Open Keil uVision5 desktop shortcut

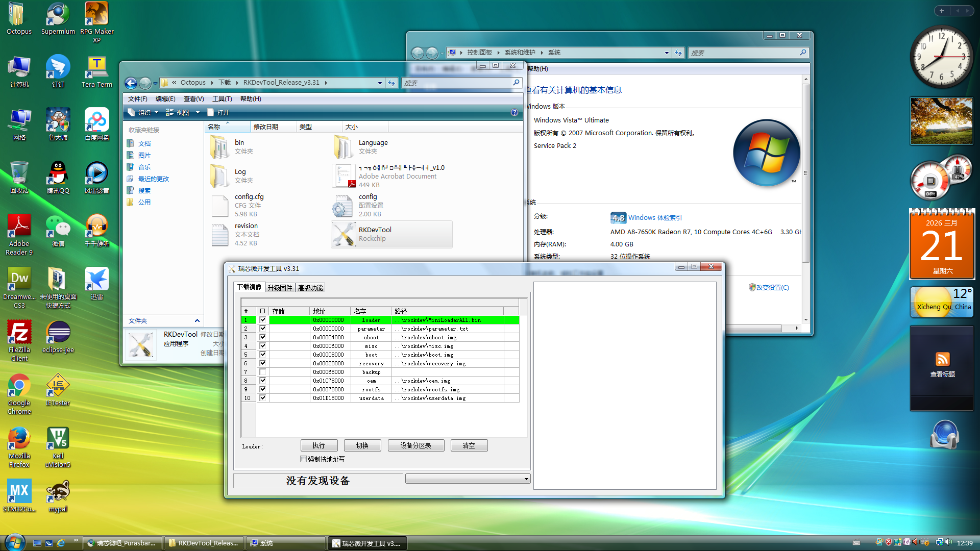(58, 439)
